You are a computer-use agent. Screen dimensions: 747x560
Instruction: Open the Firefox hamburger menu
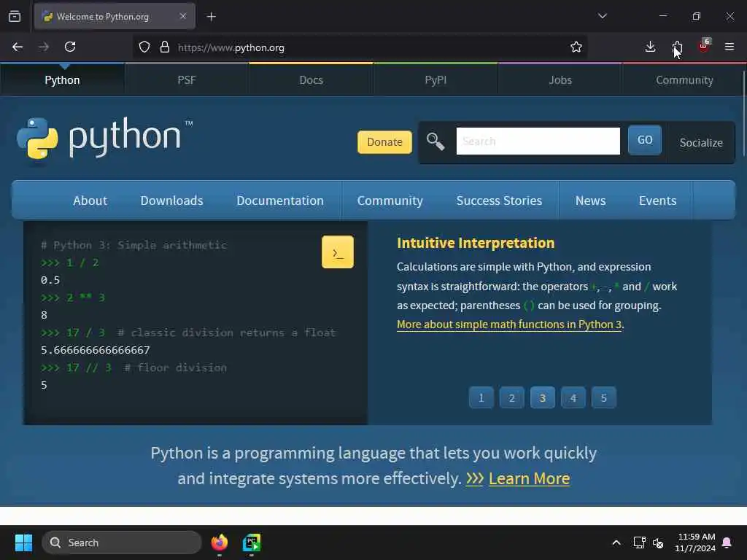click(729, 47)
